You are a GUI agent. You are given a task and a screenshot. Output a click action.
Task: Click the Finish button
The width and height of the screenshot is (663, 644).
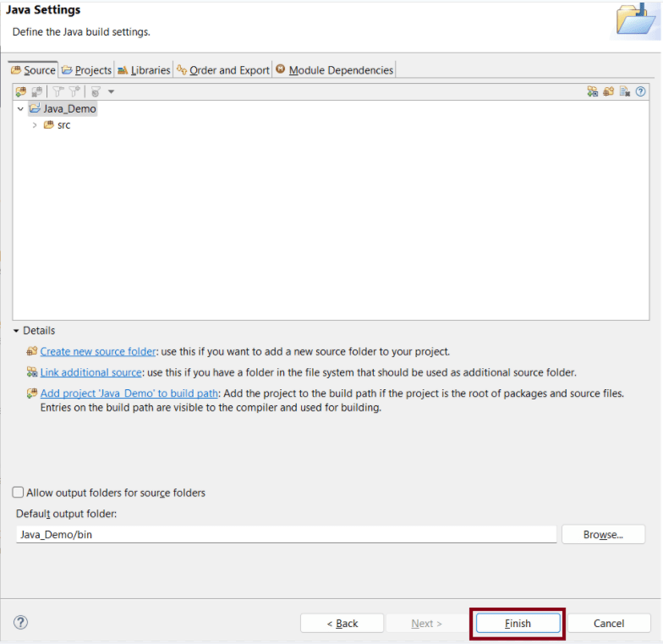[x=518, y=624]
